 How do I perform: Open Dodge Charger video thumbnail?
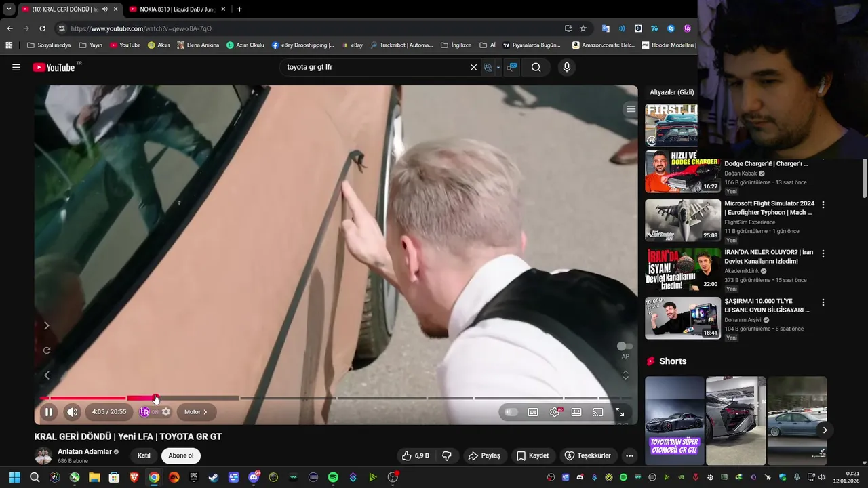click(683, 172)
